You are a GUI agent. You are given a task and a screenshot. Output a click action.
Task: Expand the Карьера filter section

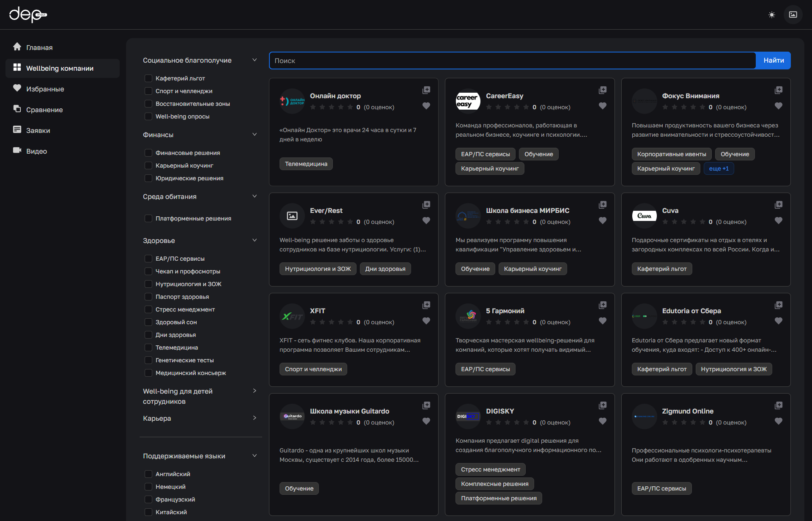pos(255,418)
